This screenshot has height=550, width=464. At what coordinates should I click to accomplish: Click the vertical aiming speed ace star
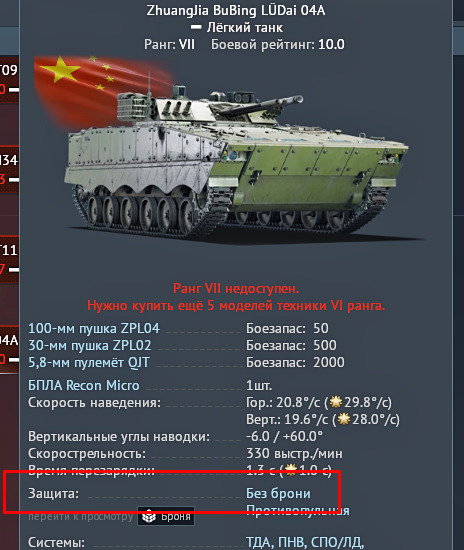pyautogui.click(x=344, y=419)
